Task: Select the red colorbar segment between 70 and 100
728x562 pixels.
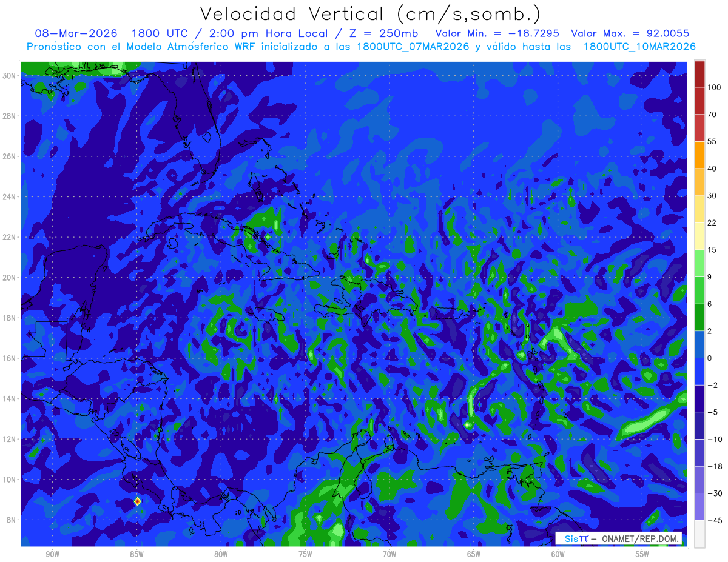Action: [x=699, y=101]
